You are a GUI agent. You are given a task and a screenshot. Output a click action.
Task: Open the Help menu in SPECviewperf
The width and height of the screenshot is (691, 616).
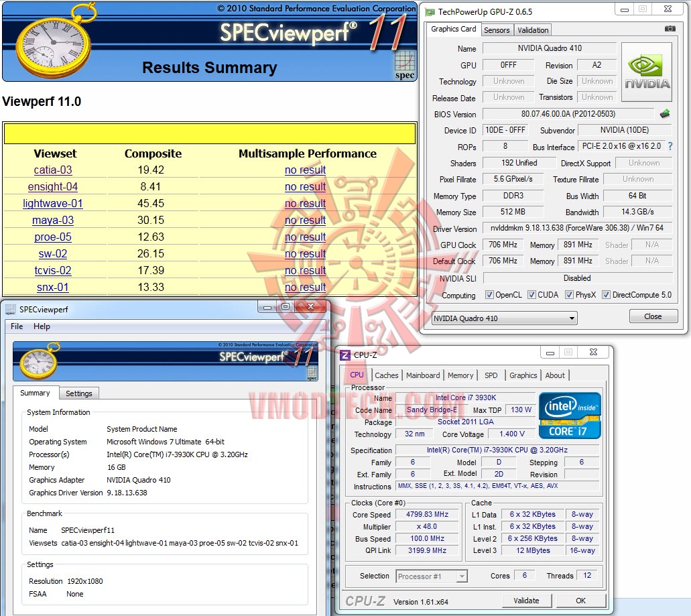(x=42, y=326)
